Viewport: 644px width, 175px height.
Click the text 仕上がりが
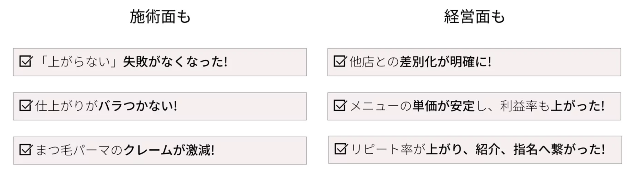point(66,106)
